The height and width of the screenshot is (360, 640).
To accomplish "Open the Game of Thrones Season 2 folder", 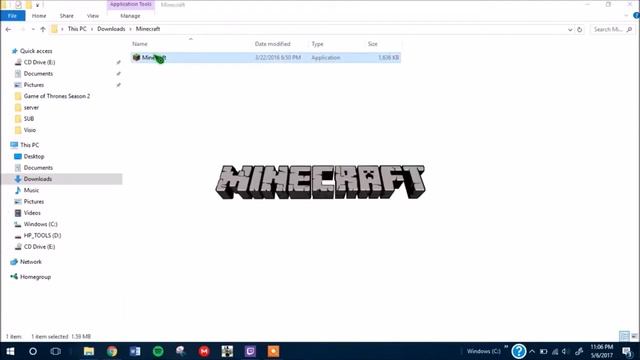I will [x=57, y=96].
